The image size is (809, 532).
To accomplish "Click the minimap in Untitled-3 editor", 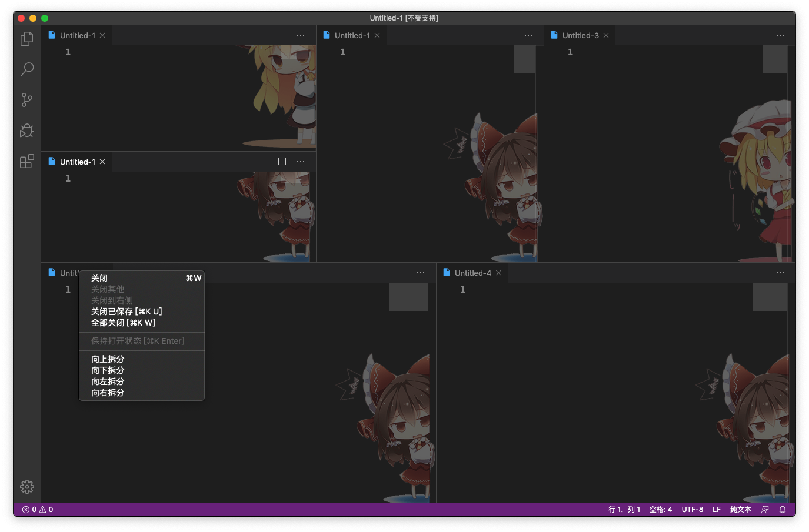I will pyautogui.click(x=775, y=59).
